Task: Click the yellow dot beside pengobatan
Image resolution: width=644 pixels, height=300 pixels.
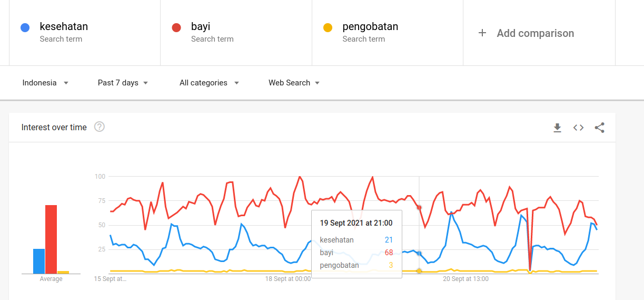Action: coord(328,28)
